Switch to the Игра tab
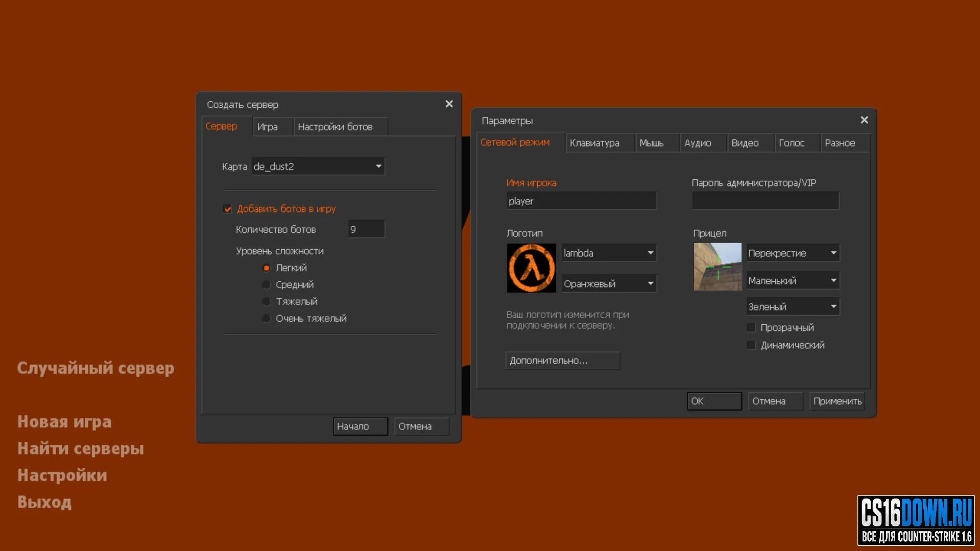Image resolution: width=980 pixels, height=551 pixels. tap(273, 127)
